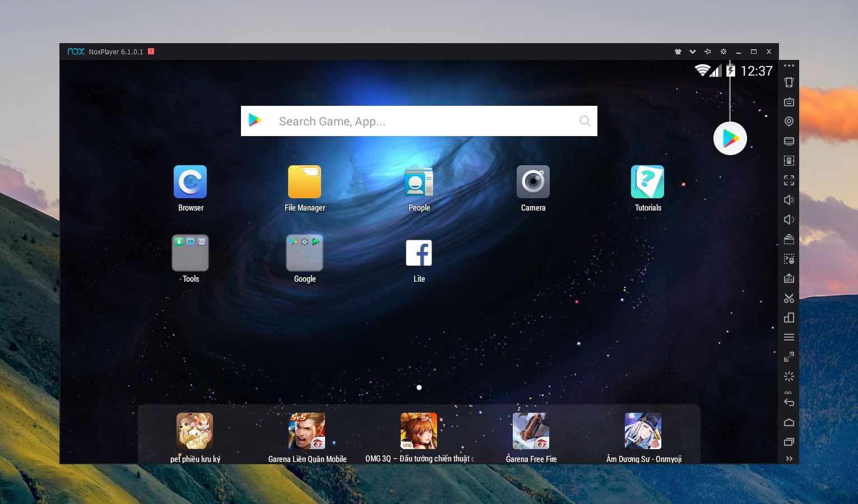Open the virtual location pin tool
Screen dimensions: 858x504
(x=789, y=122)
